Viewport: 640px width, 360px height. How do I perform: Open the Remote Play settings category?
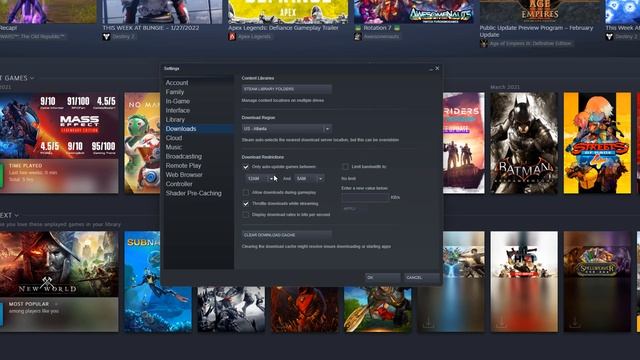pos(183,166)
